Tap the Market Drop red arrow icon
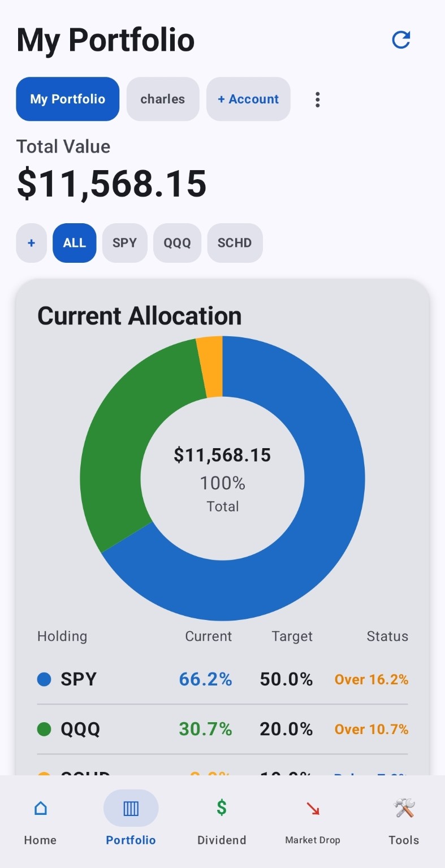Image resolution: width=445 pixels, height=868 pixels. tap(313, 809)
